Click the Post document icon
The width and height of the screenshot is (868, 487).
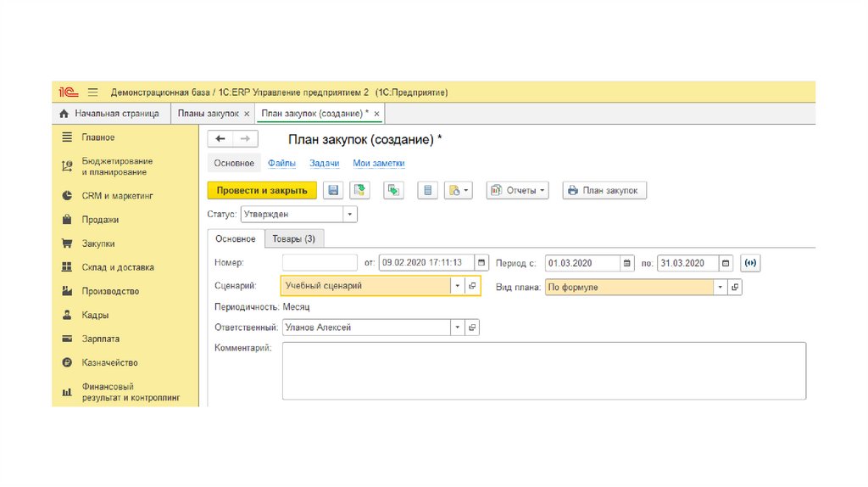tap(361, 191)
